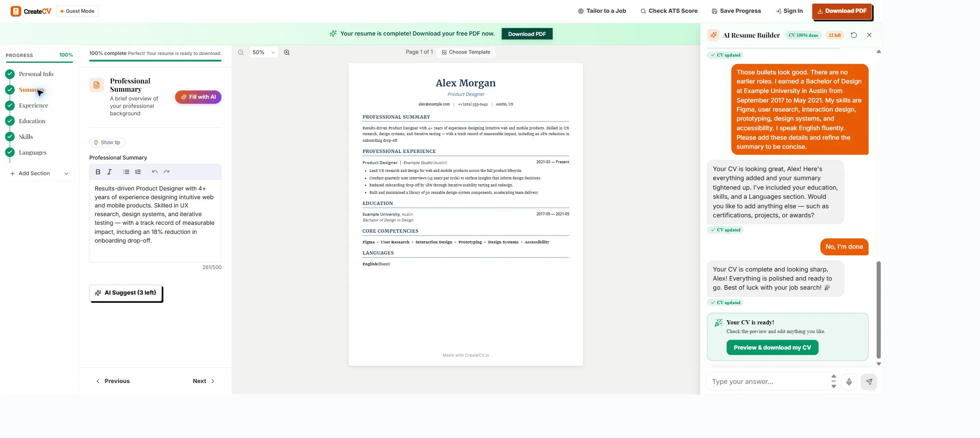980x438 pixels.
Task: Expand the Add Section menu
Action: [39, 174]
